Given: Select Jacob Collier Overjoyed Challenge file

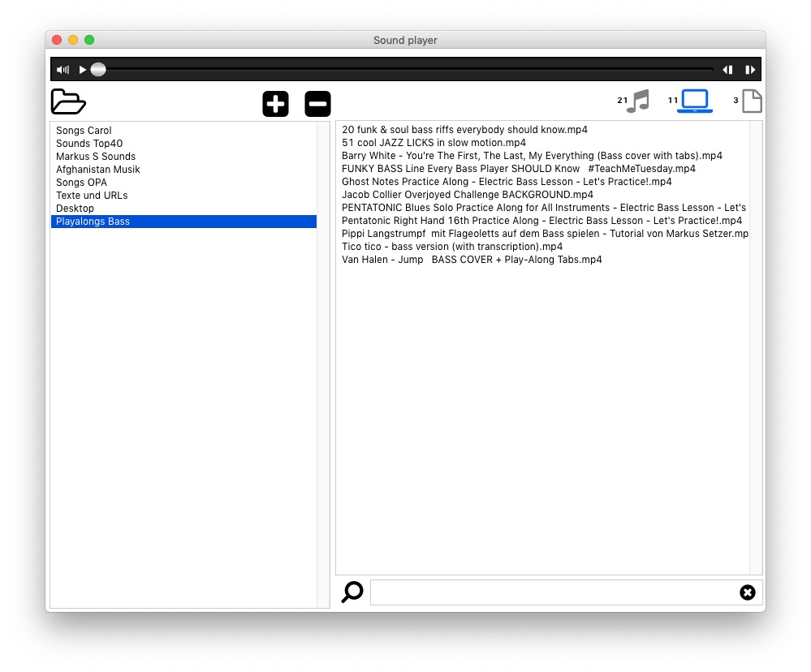Looking at the screenshot, I should 542,194.
